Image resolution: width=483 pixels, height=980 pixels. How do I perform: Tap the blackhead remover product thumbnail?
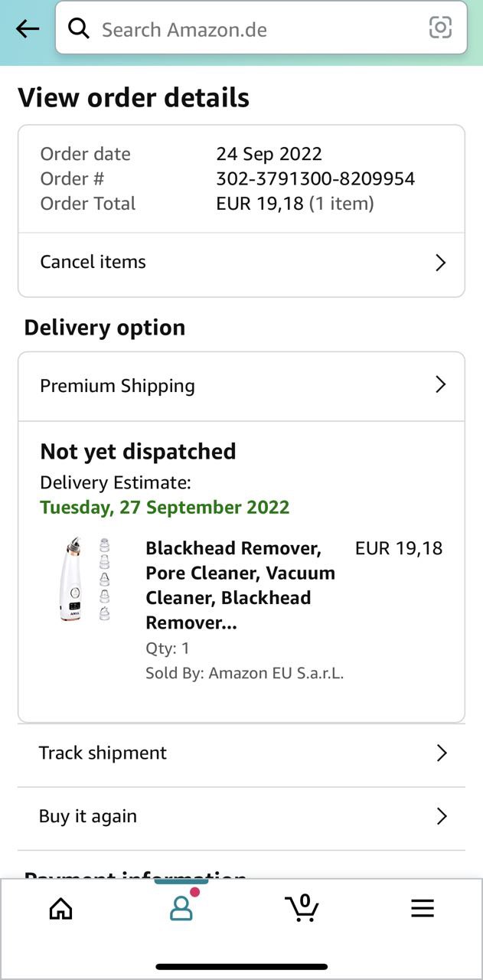coord(86,580)
